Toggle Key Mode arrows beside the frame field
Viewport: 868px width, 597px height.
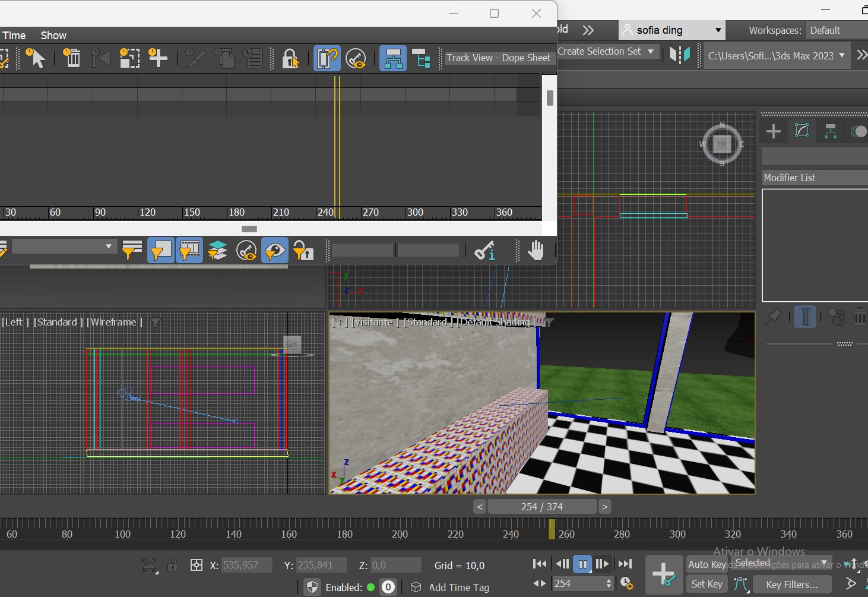click(x=540, y=583)
